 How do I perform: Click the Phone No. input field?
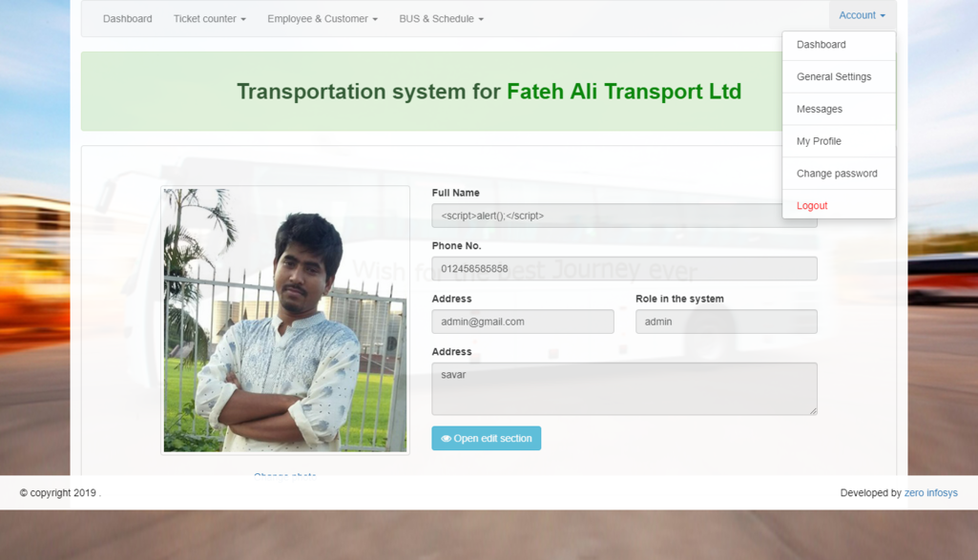(623, 269)
